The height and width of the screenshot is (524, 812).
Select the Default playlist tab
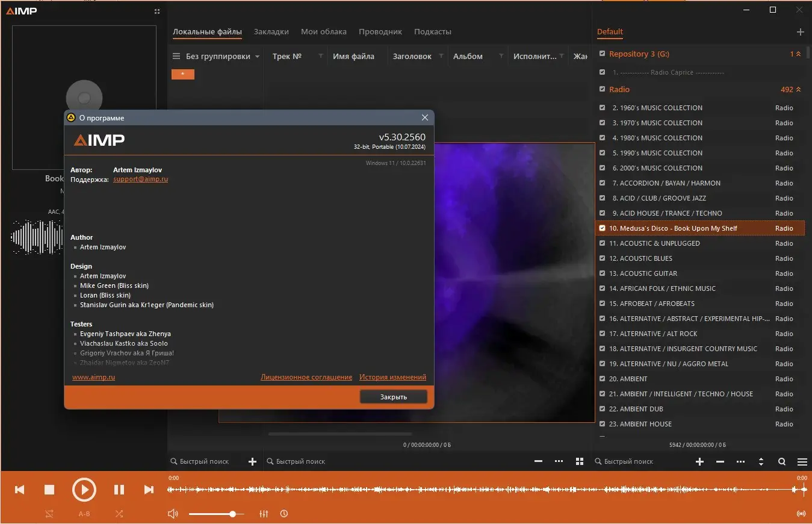(610, 32)
